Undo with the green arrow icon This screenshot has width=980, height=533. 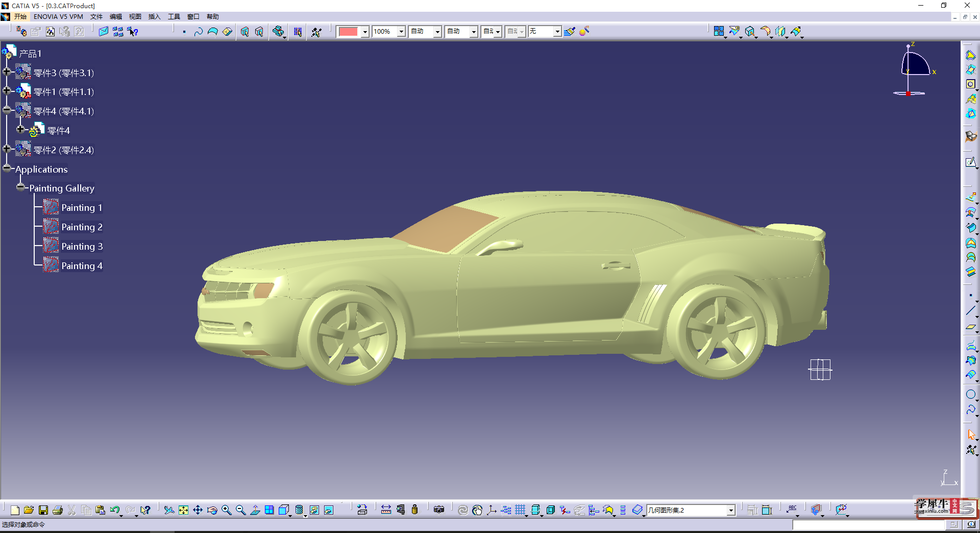point(115,510)
